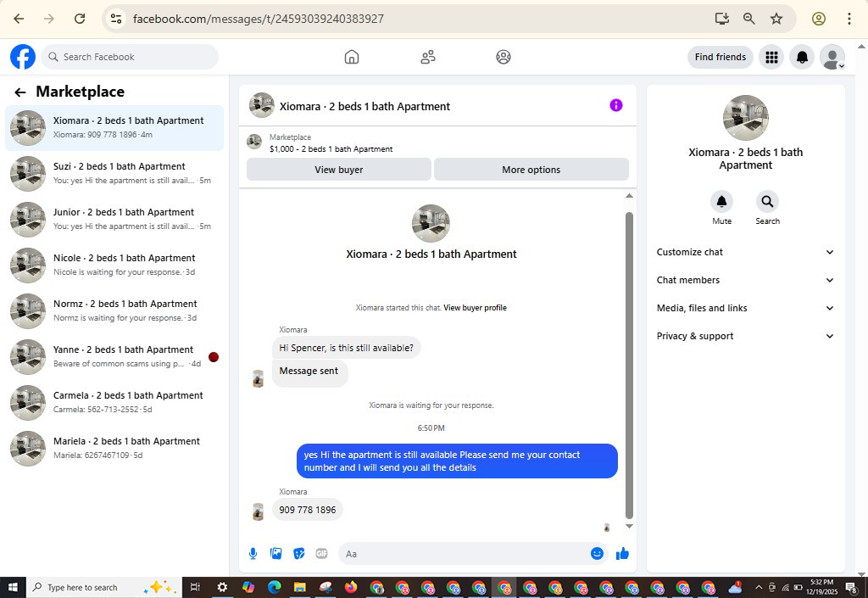Click the chat scrollbar up arrow
The height and width of the screenshot is (598, 868).
point(629,196)
